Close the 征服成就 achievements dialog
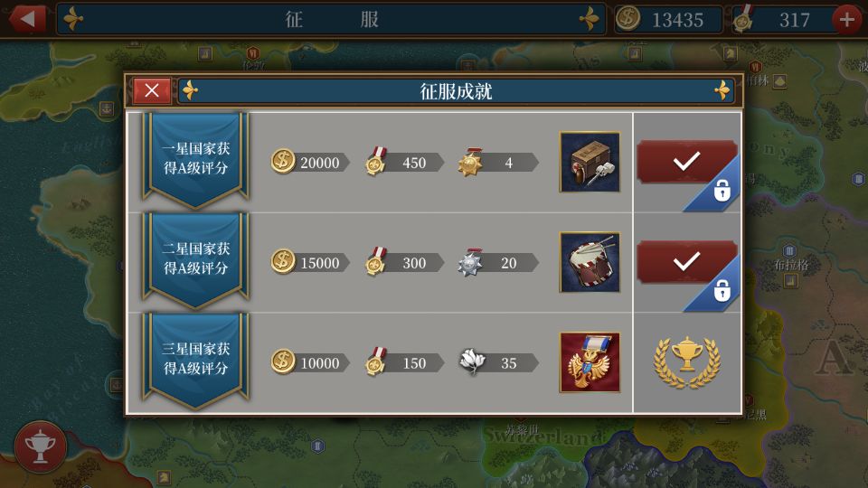Image resolution: width=868 pixels, height=488 pixels. (152, 90)
